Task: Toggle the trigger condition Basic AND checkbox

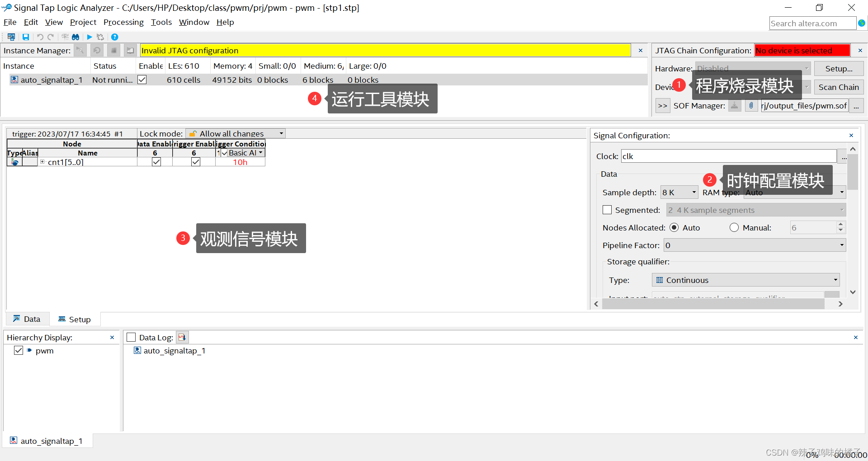Action: (224, 153)
